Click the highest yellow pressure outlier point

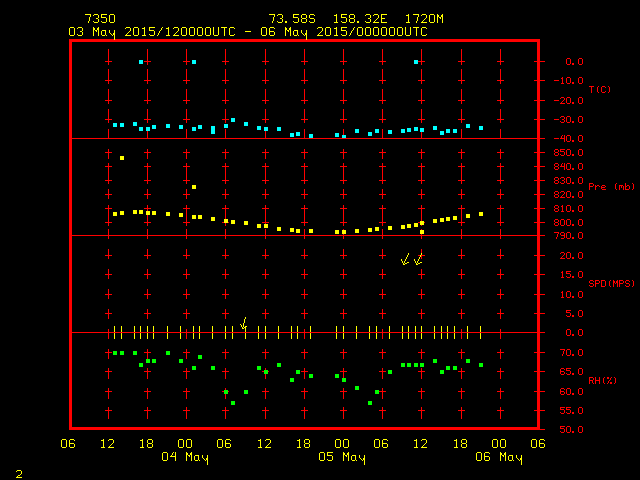tap(122, 158)
